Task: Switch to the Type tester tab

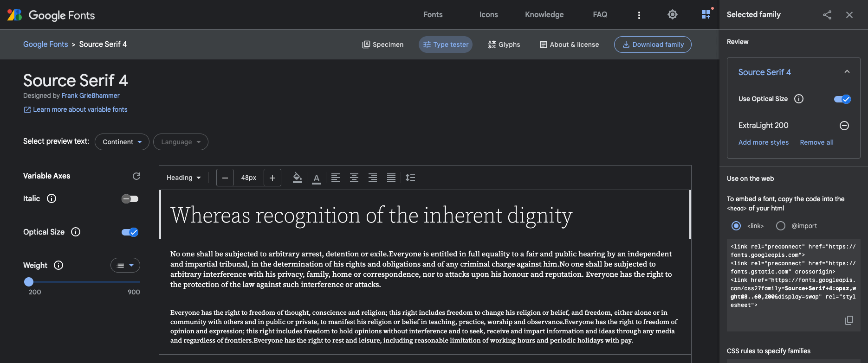Action: coord(446,45)
